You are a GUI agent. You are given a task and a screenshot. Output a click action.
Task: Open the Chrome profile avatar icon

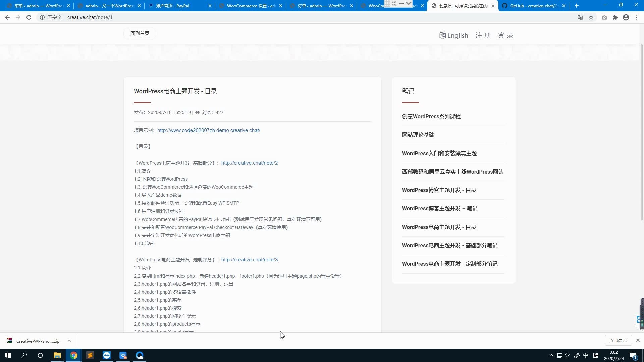pos(626,17)
